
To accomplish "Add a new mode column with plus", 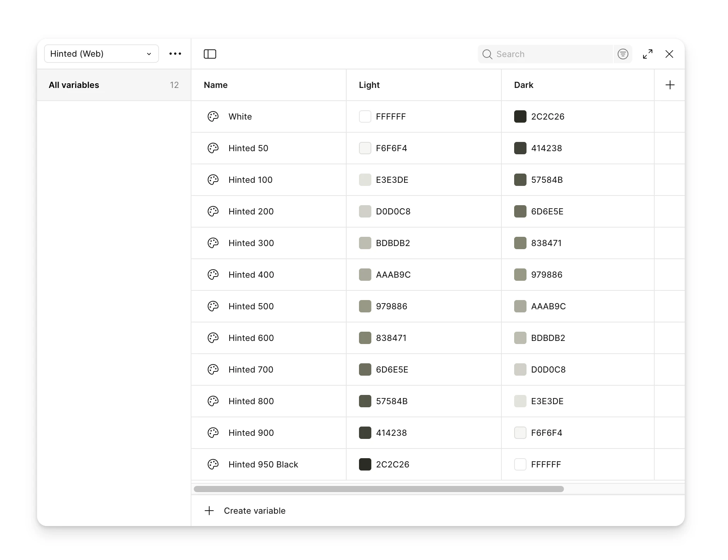I will [x=670, y=85].
